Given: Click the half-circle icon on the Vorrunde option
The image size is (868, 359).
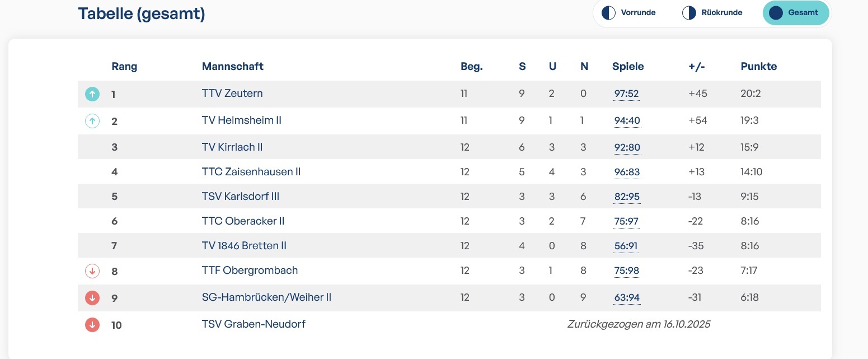Looking at the screenshot, I should pos(608,13).
